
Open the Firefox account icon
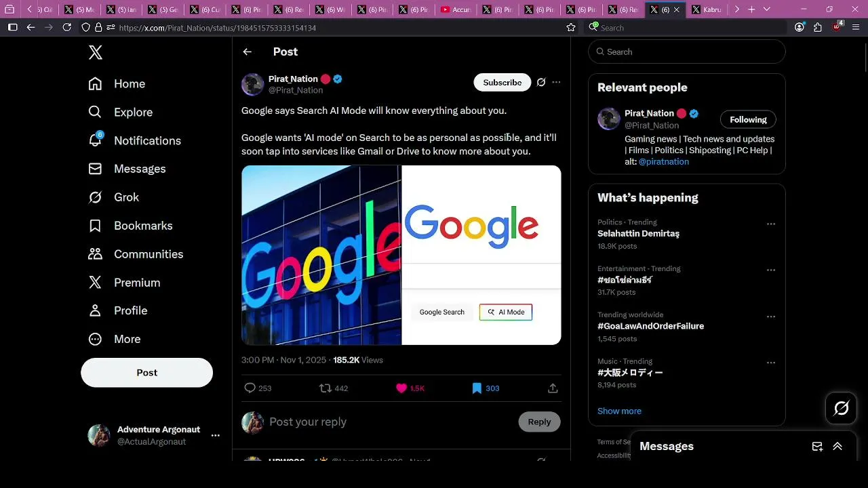click(x=800, y=28)
